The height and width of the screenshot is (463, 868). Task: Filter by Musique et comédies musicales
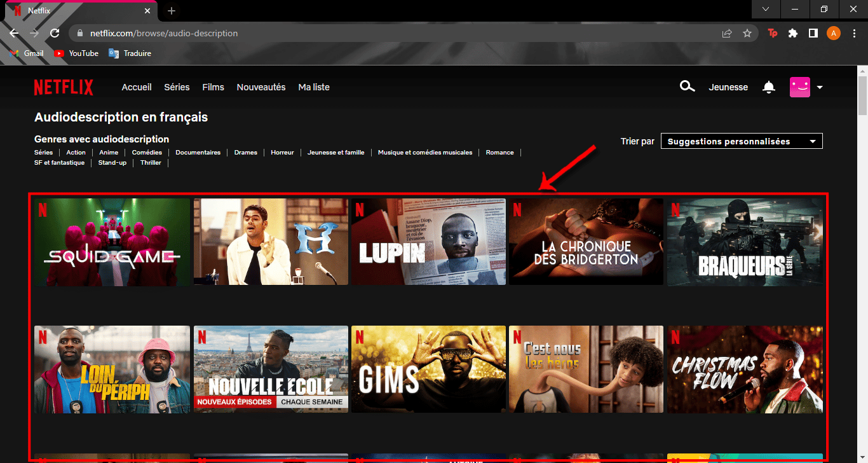click(425, 153)
